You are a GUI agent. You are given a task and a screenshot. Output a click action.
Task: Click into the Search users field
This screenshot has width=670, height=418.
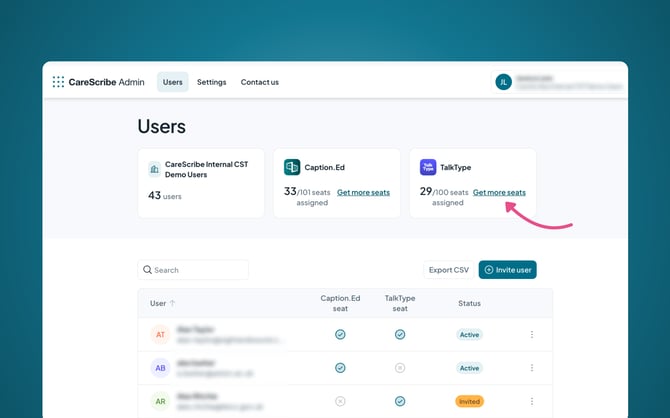pos(194,270)
